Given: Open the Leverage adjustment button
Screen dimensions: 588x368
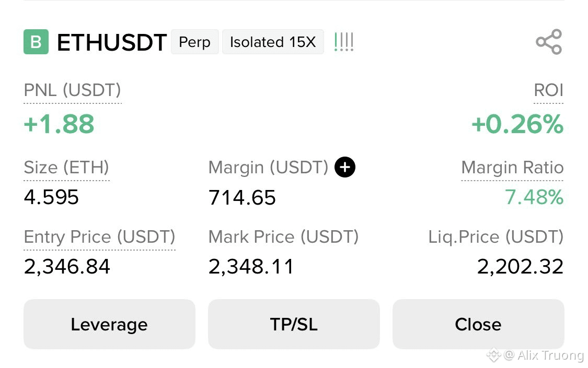Looking at the screenshot, I should pos(110,324).
